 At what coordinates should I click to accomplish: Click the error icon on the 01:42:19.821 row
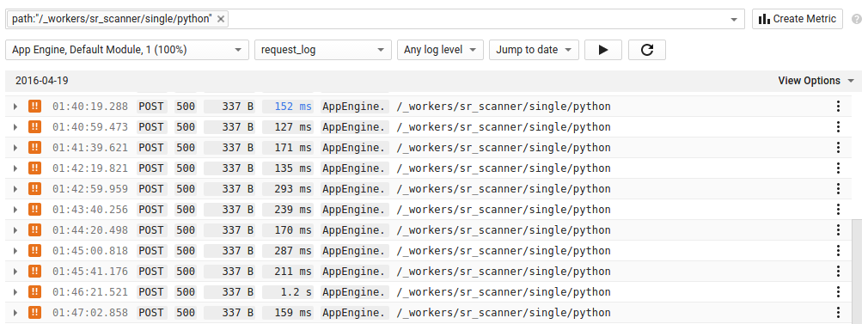click(35, 168)
